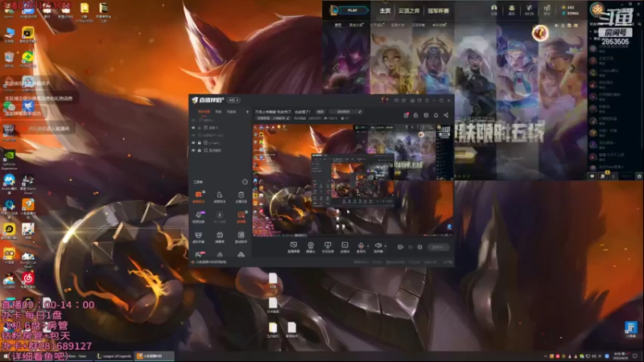Add a phone screencast source from the bottom toolbar

pos(328,247)
